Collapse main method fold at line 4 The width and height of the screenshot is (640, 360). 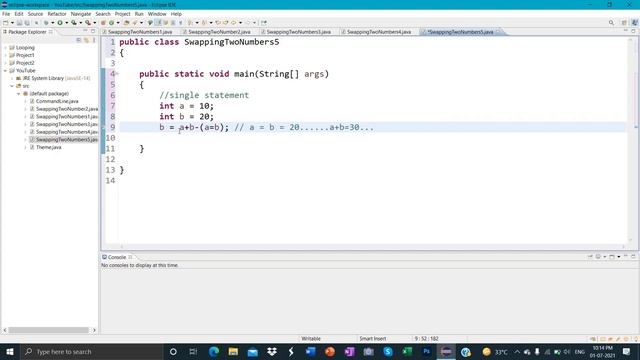(117, 74)
